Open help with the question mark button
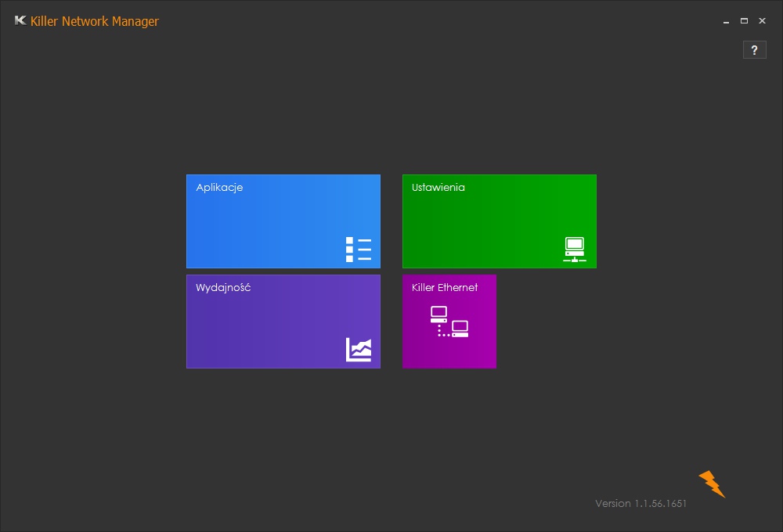The image size is (783, 532). 754,50
